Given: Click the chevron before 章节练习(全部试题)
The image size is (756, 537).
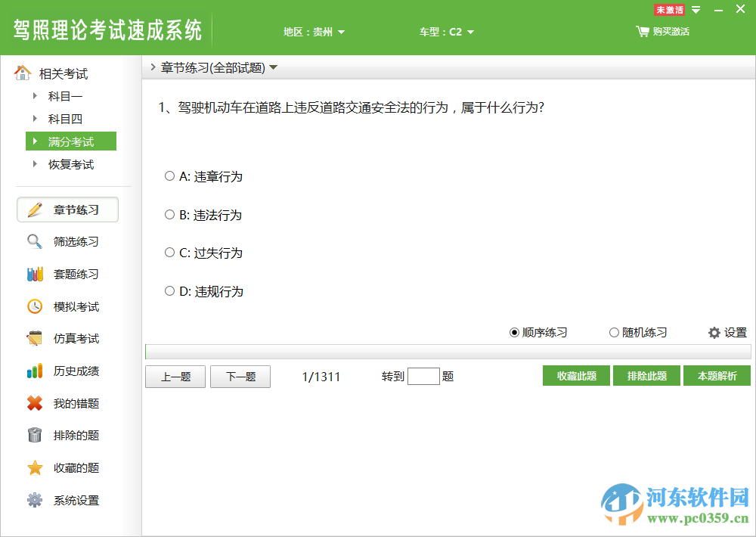Looking at the screenshot, I should point(153,67).
